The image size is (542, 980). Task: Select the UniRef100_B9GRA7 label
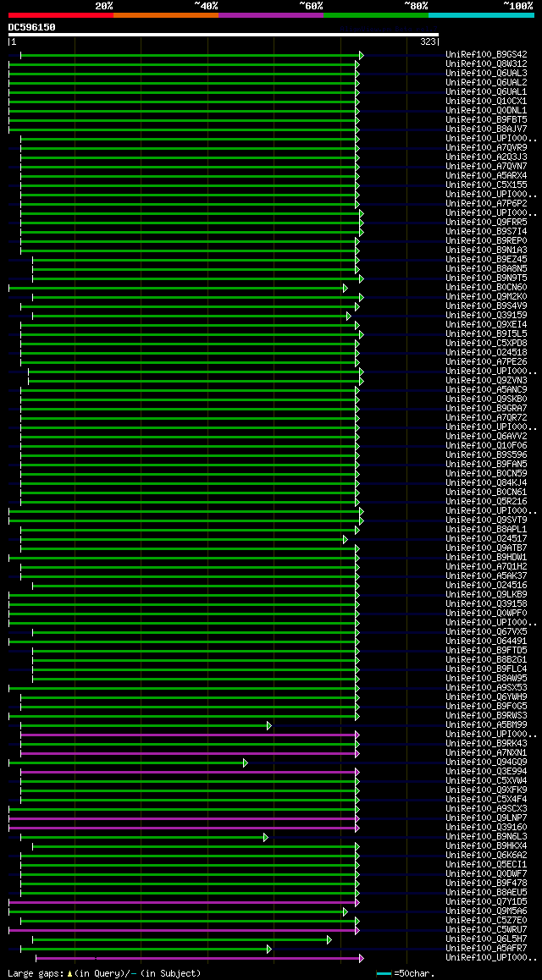click(486, 408)
